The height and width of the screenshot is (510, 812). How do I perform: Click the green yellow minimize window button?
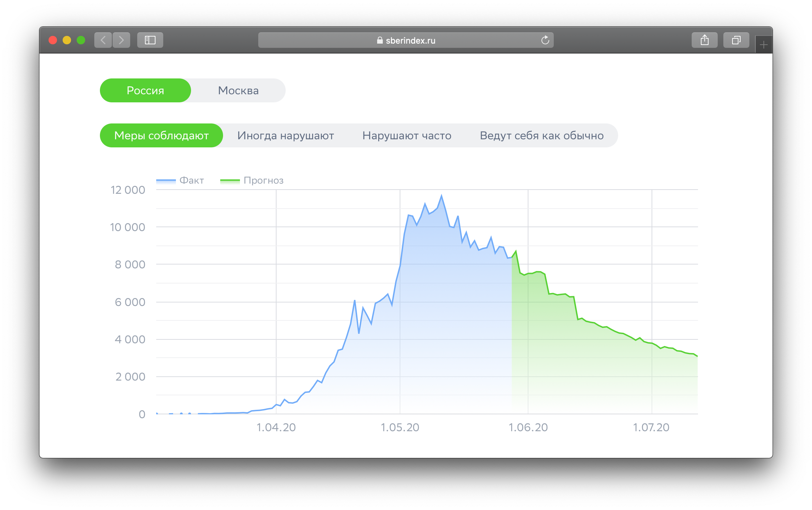click(67, 40)
